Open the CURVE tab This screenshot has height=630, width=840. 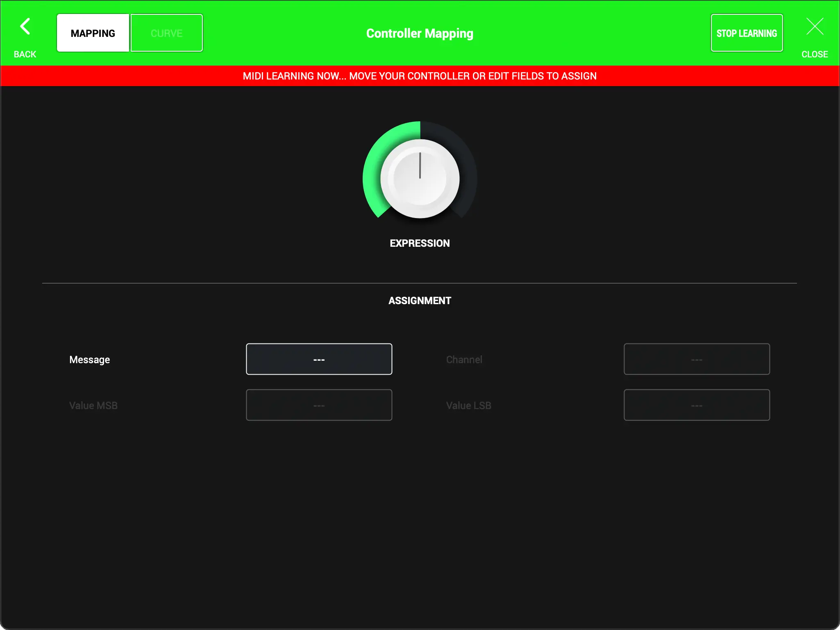166,33
